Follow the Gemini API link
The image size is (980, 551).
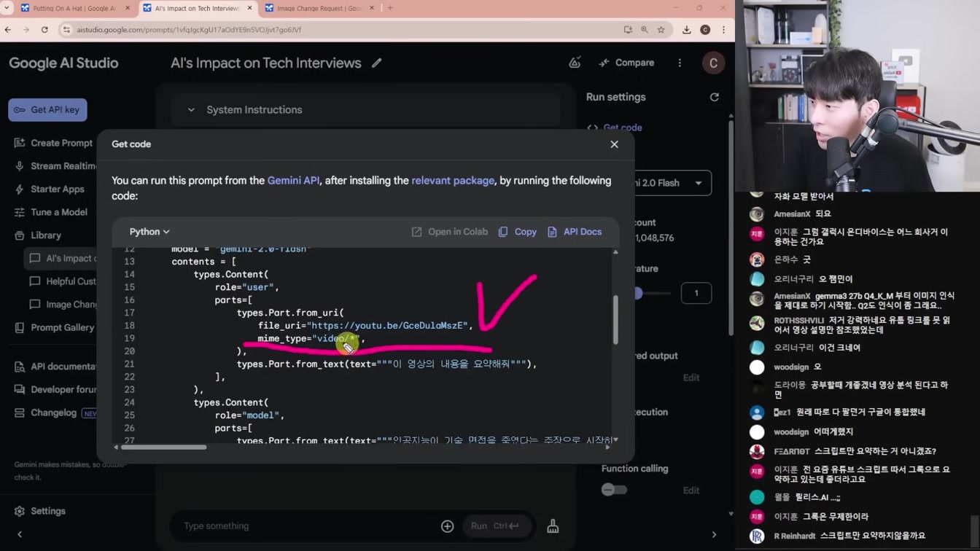pos(293,181)
